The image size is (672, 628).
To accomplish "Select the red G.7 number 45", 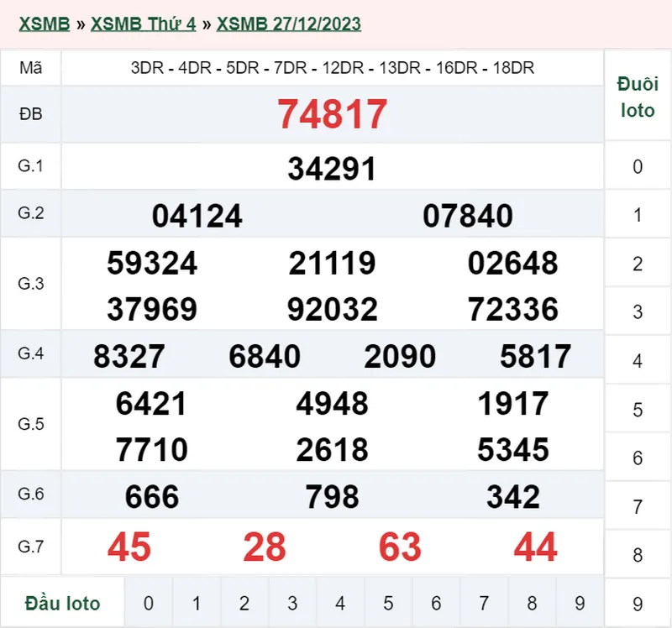I will pos(129,547).
